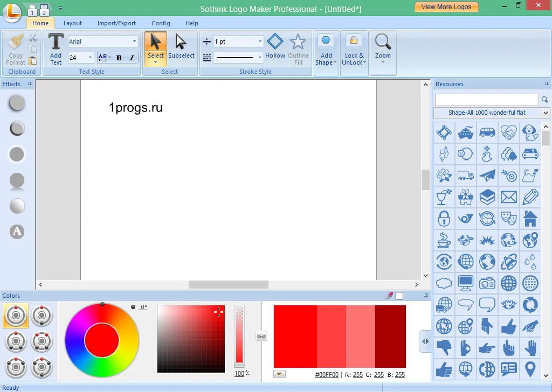Click the #00FF00 hex color value

tap(327, 375)
